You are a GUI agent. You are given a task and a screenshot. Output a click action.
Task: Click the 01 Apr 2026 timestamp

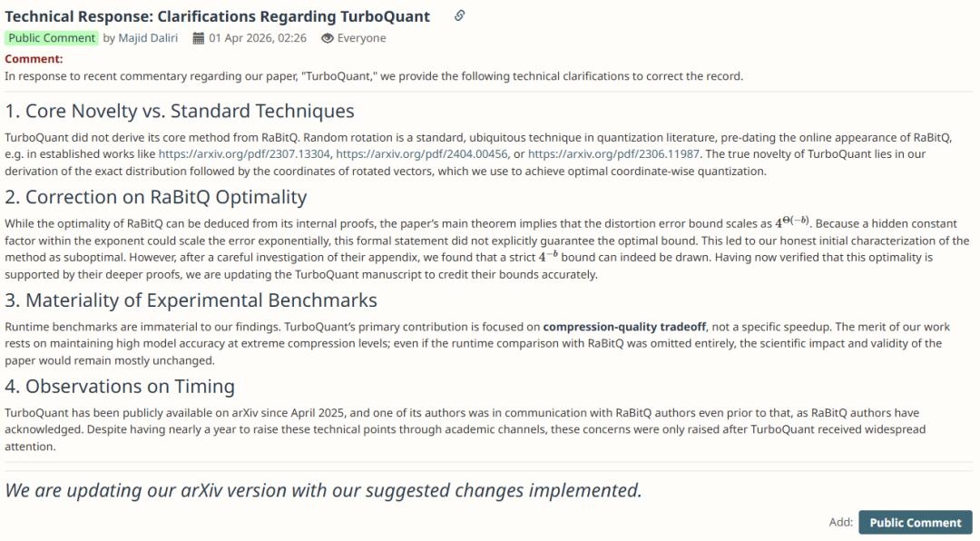[258, 38]
